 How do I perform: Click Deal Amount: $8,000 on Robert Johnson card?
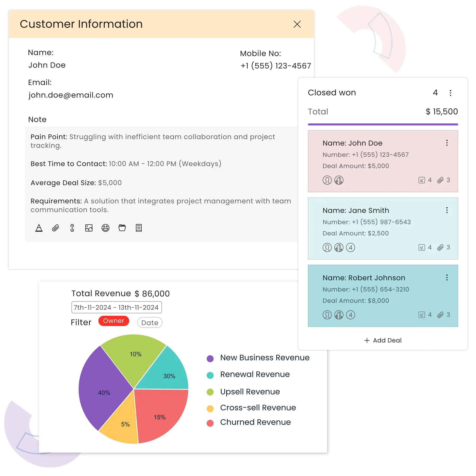356,301
